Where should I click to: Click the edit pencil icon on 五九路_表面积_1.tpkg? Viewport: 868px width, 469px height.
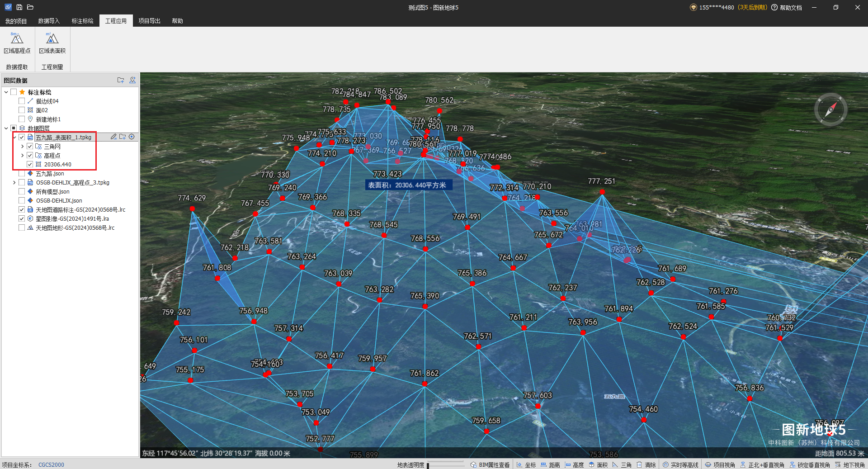(x=113, y=137)
